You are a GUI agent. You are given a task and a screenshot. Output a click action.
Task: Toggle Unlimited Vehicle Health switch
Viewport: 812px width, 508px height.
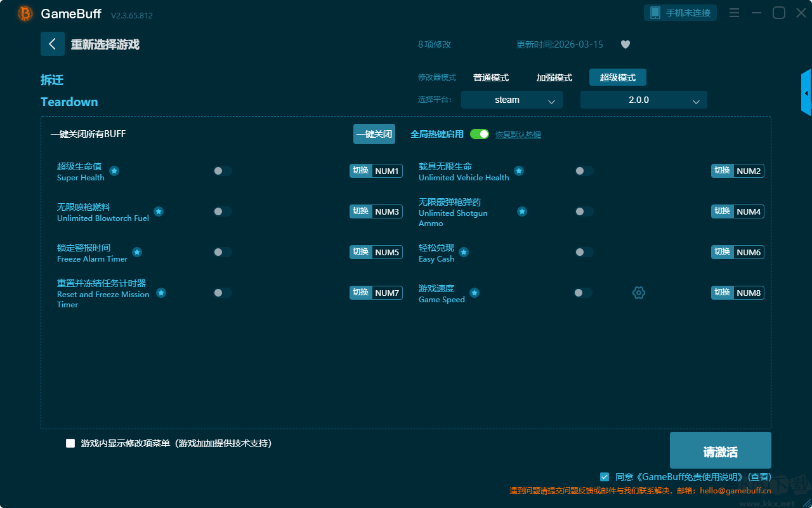pos(584,171)
